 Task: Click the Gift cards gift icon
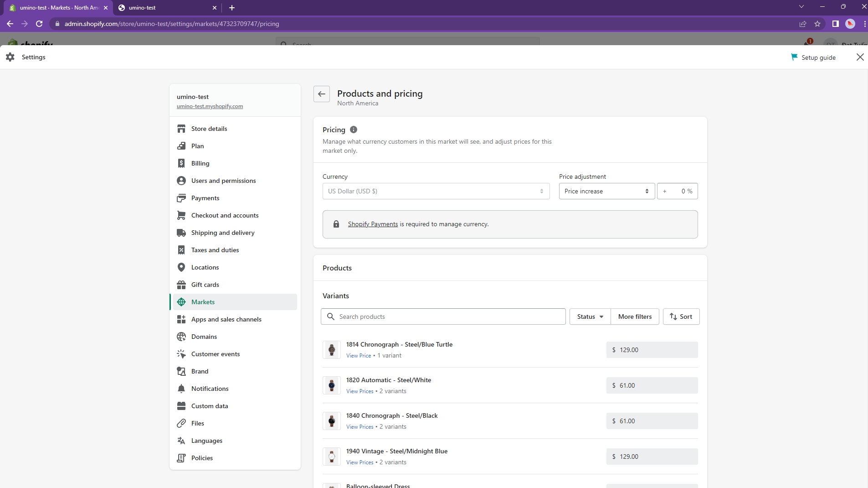click(181, 285)
